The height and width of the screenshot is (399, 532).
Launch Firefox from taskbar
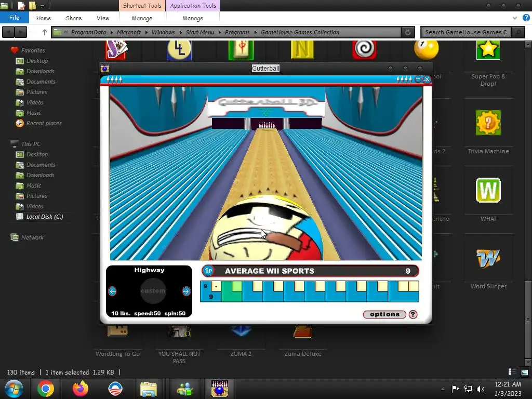(x=81, y=389)
